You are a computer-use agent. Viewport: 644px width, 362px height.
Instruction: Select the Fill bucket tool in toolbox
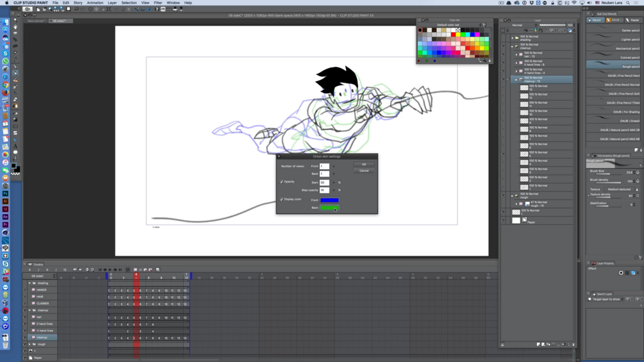[15, 113]
